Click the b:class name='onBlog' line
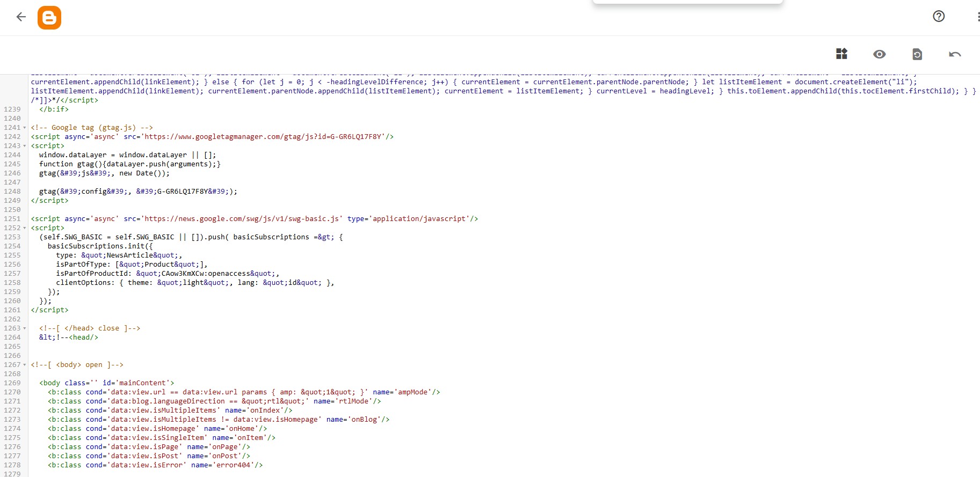Screen dimensions: 980x477 pos(219,420)
